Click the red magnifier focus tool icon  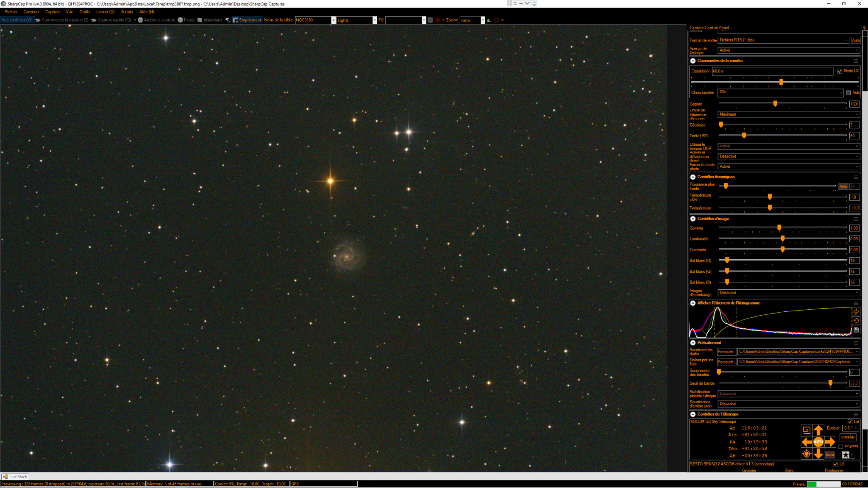coord(497,20)
